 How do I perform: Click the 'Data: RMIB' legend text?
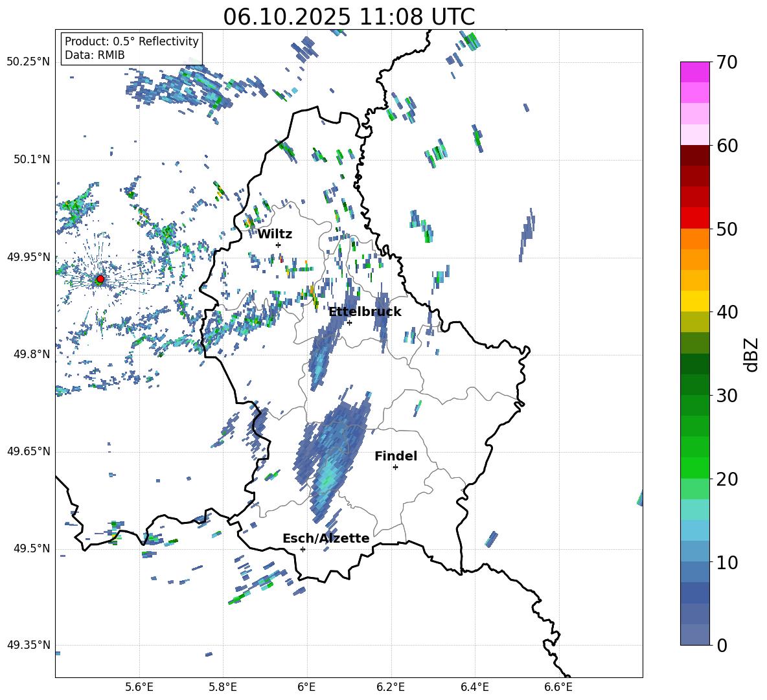click(x=95, y=55)
